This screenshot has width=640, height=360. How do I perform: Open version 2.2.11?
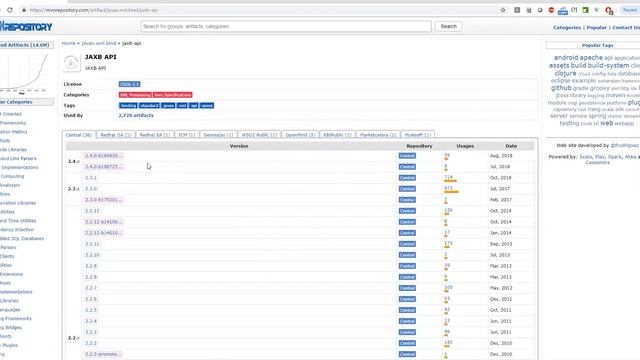(92, 244)
